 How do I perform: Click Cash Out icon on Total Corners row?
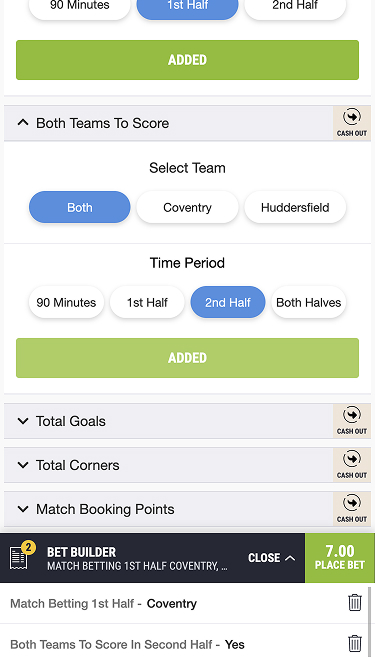pyautogui.click(x=352, y=465)
